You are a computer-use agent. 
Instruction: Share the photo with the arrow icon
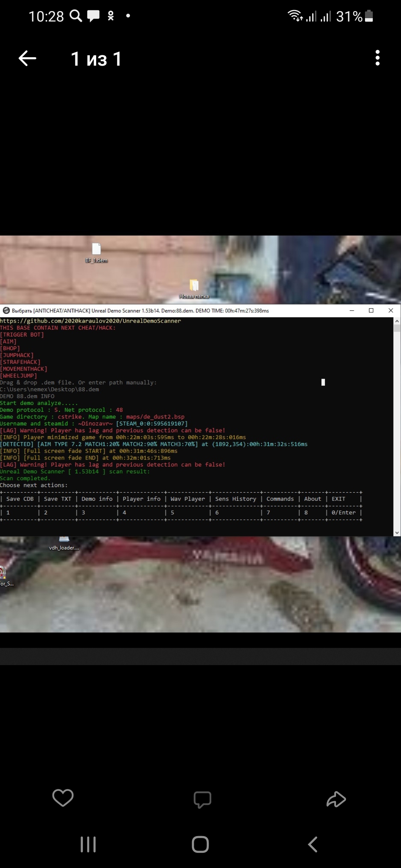pyautogui.click(x=336, y=799)
